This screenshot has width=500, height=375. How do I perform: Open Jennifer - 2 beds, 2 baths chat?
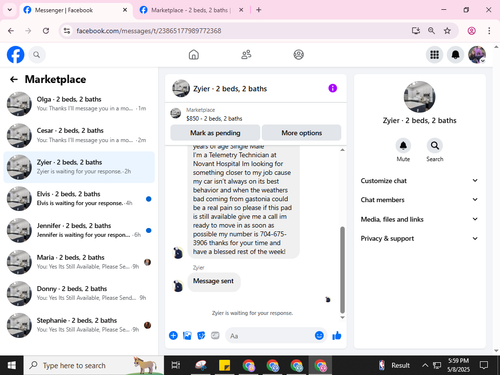(x=79, y=230)
